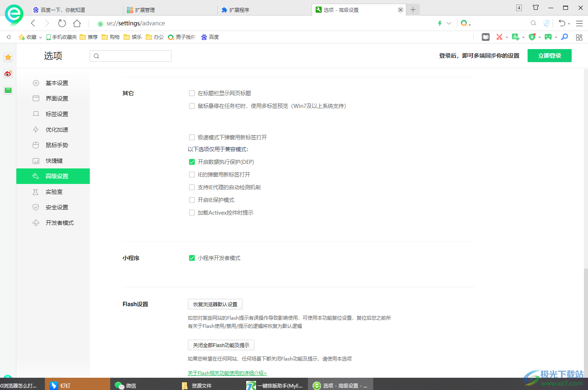The width and height of the screenshot is (588, 390).
Task: Click the scissors screenshot tool icon
Action: coord(499,37)
